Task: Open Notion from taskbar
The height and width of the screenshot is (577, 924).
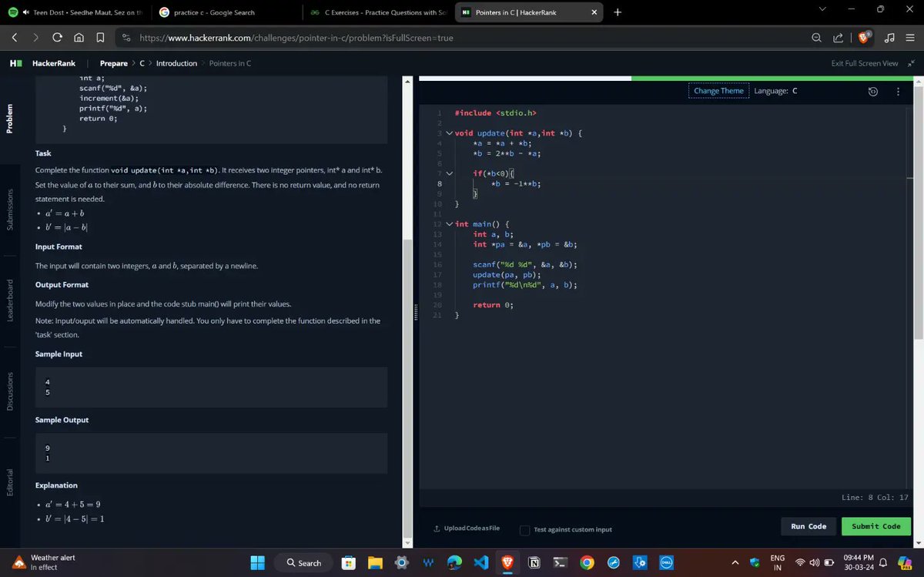Action: [534, 562]
